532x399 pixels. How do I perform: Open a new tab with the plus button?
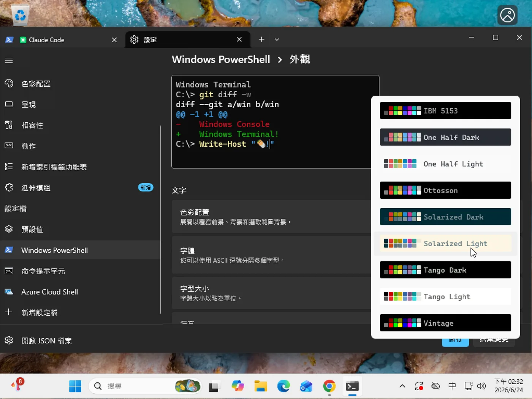coord(261,40)
